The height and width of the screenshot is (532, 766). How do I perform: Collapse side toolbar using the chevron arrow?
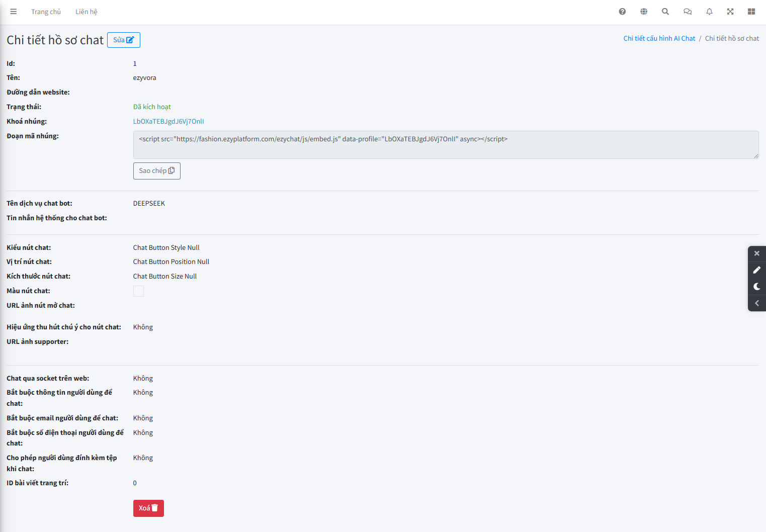pos(757,303)
